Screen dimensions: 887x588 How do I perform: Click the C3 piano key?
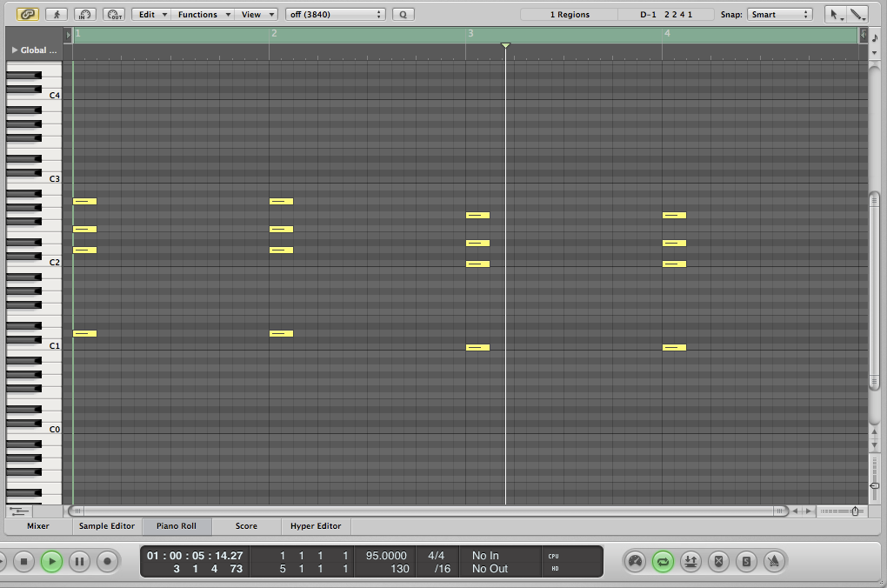point(34,179)
